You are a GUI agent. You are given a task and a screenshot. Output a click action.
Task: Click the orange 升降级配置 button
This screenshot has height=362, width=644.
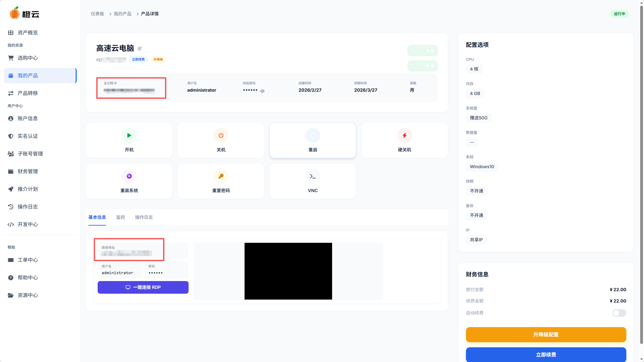pos(546,334)
